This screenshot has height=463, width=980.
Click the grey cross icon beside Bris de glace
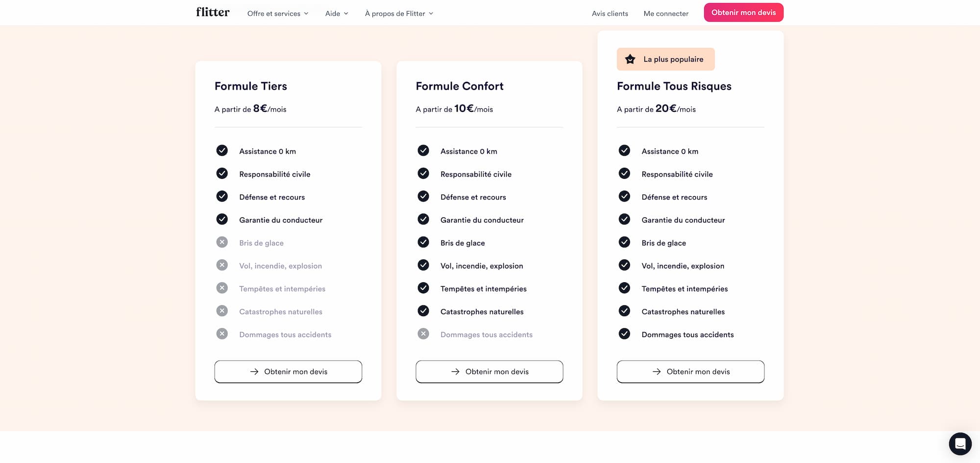(222, 242)
